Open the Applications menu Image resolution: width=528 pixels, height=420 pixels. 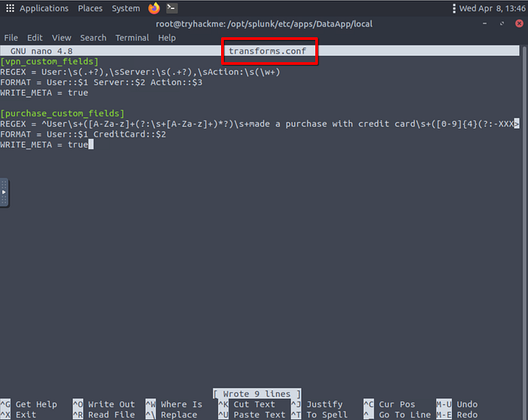pyautogui.click(x=44, y=8)
